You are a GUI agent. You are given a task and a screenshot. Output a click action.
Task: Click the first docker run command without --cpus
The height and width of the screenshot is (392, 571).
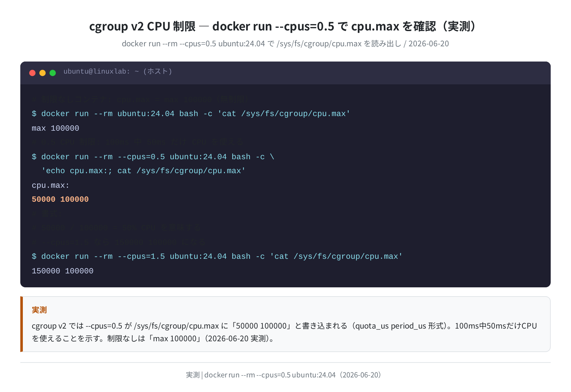[x=191, y=114]
